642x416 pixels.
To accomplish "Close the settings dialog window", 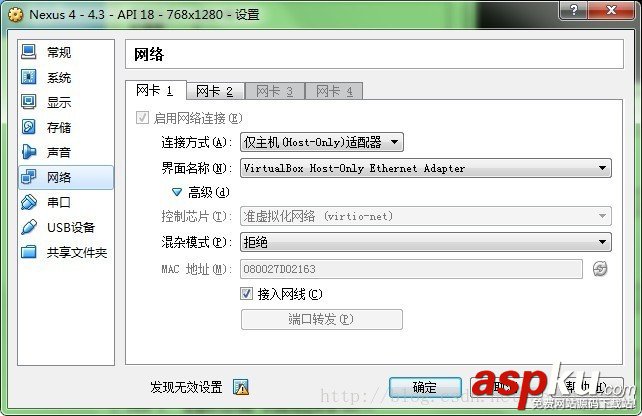I will point(612,10).
